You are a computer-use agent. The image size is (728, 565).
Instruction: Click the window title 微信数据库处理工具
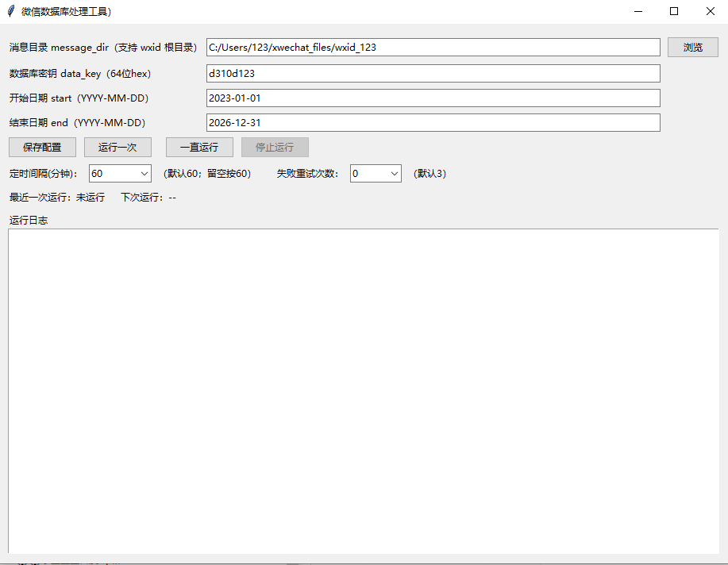click(x=66, y=12)
